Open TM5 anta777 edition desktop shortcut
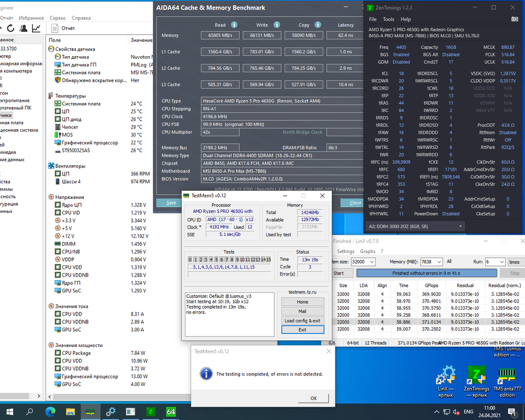 (x=507, y=382)
